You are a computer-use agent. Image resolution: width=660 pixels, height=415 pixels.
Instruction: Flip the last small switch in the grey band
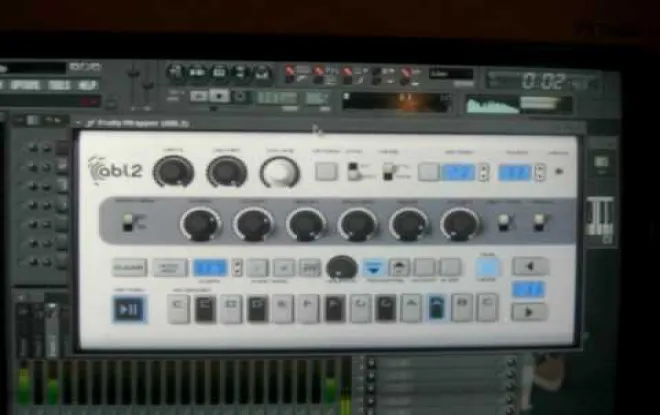[x=539, y=222]
